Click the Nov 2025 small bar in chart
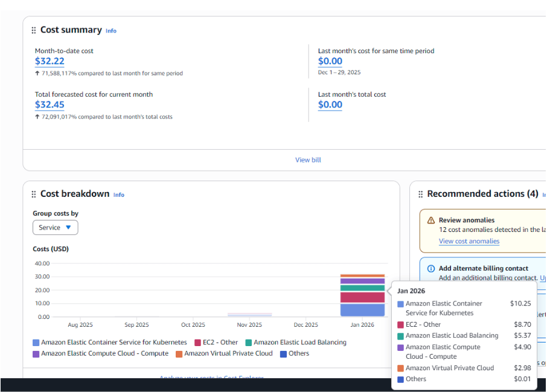 coord(250,315)
